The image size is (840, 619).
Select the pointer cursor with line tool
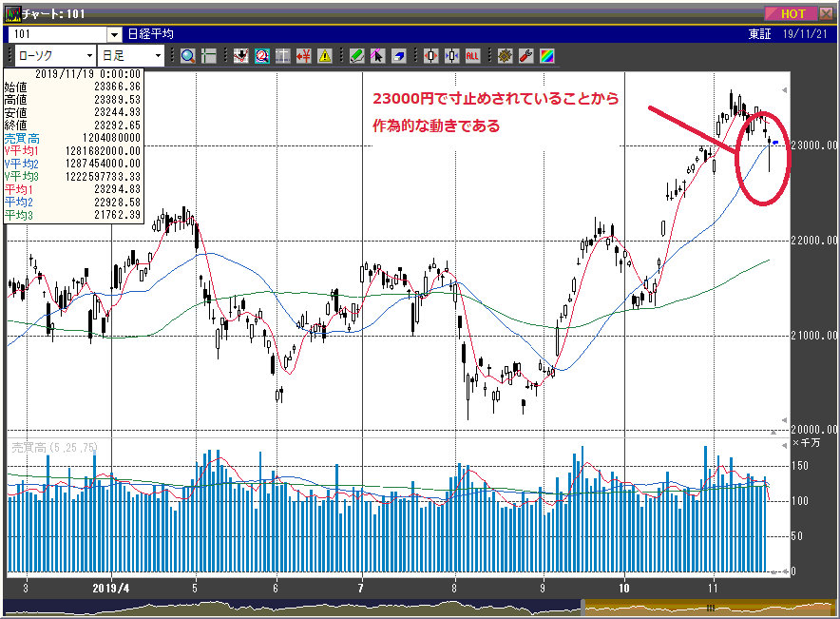377,56
